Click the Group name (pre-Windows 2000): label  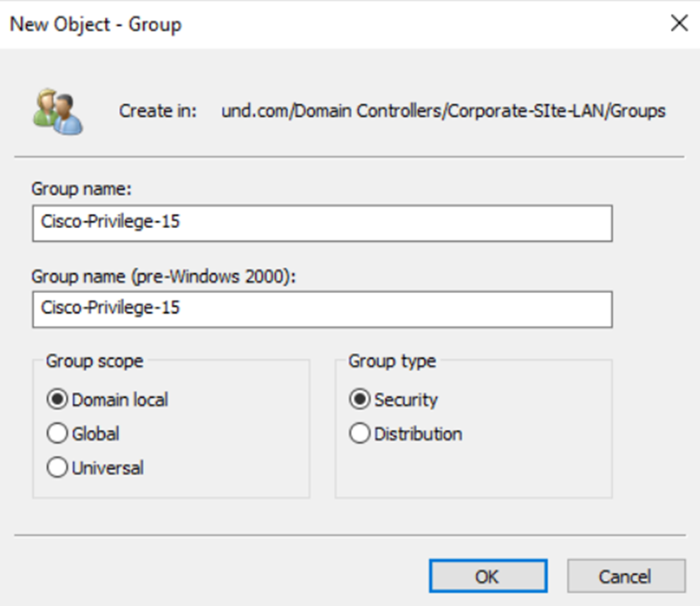coord(163,276)
